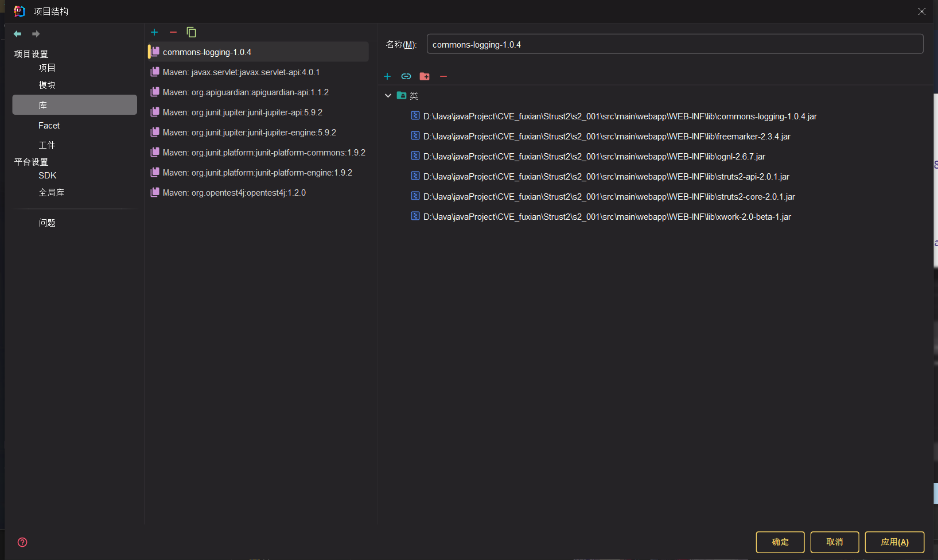Click the 取消 cancel button
The height and width of the screenshot is (560, 938).
835,542
